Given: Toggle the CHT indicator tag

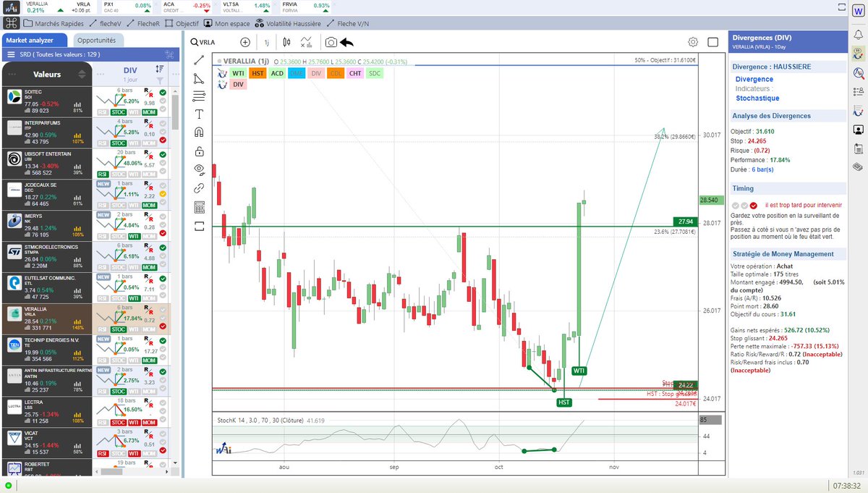Looking at the screenshot, I should (x=355, y=73).
